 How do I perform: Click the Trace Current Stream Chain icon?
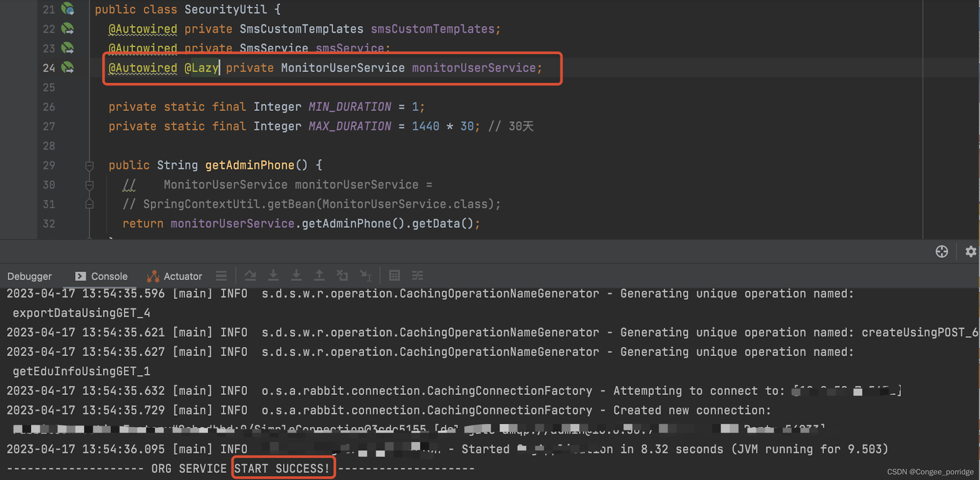coord(418,275)
